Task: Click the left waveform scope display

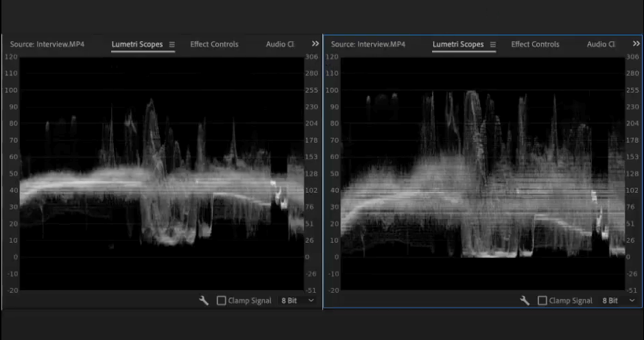Action: coord(161,171)
